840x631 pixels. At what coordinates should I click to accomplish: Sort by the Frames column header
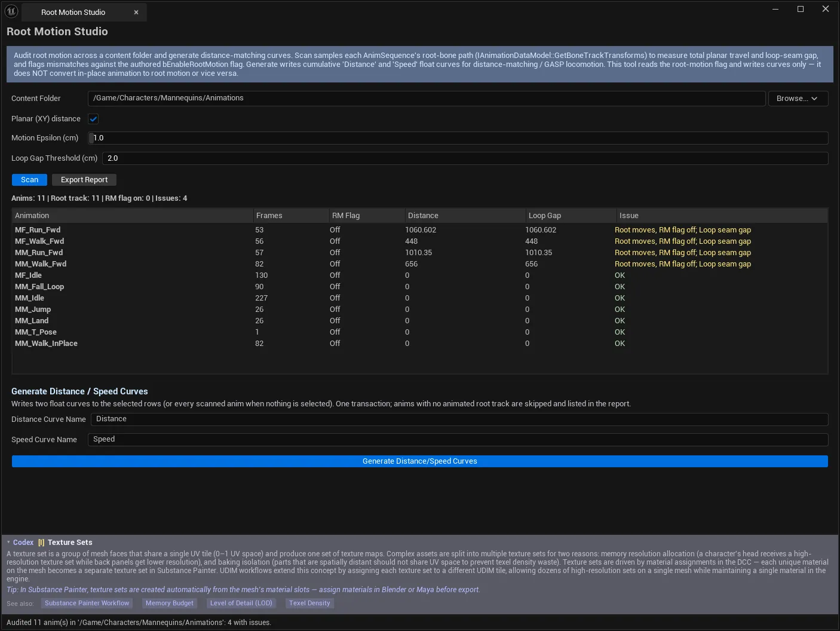tap(291, 216)
